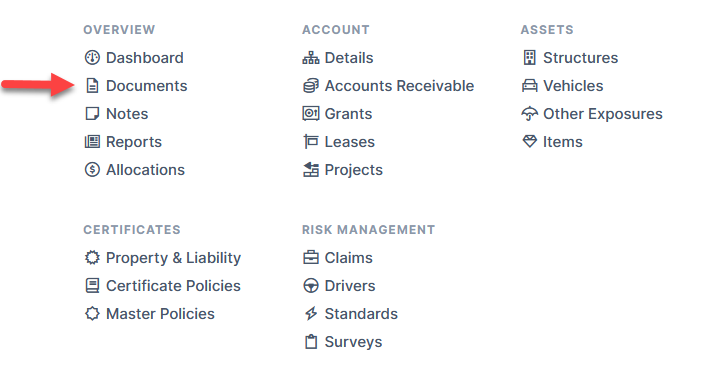Click the Structures building icon
The height and width of the screenshot is (380, 713).
tap(530, 58)
